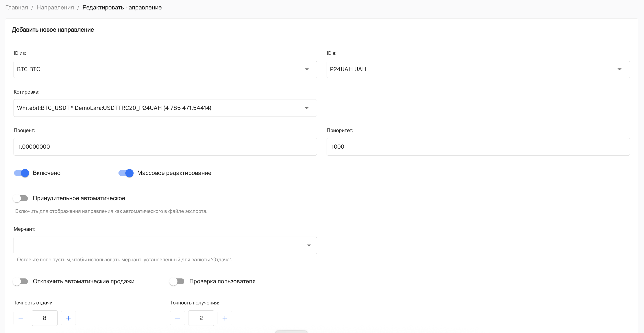The height and width of the screenshot is (333, 644).
Task: Click Точность получения value field
Action: (201, 318)
